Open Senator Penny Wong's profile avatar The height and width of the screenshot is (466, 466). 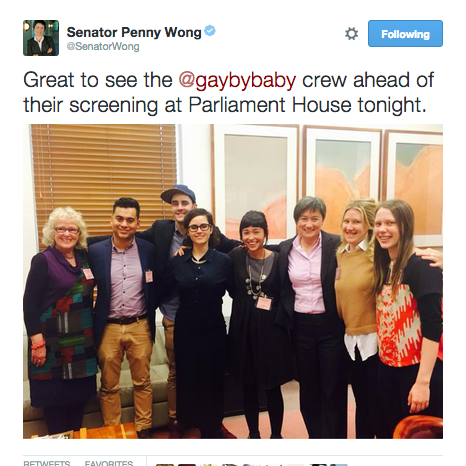[41, 38]
